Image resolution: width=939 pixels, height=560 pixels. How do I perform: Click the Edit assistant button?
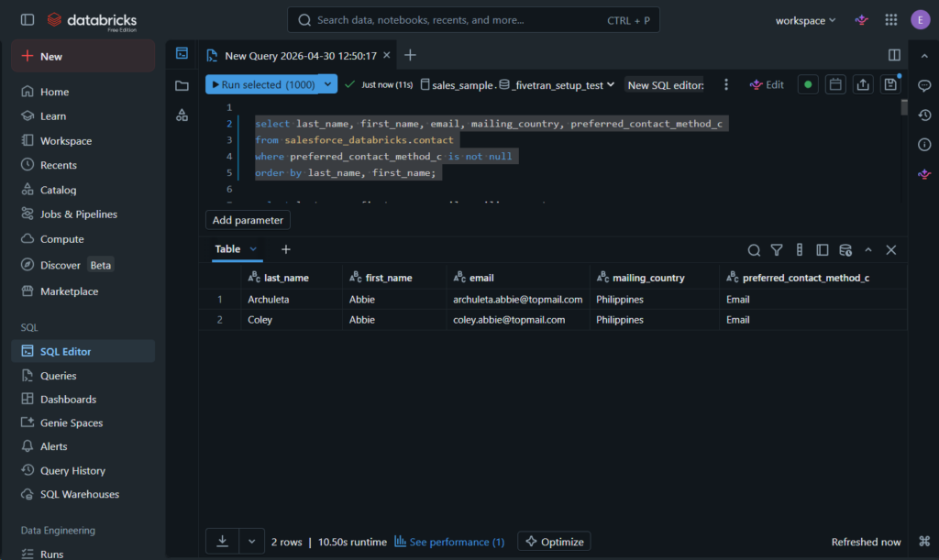point(767,85)
